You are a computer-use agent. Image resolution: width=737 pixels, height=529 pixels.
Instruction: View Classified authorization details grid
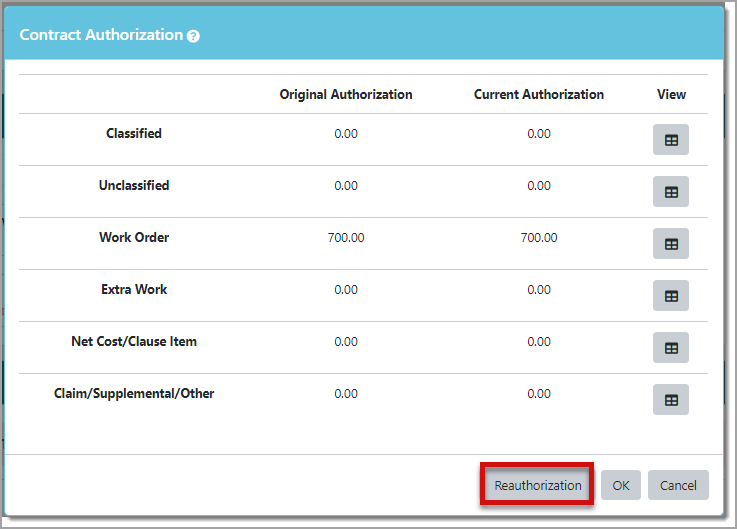[x=671, y=140]
